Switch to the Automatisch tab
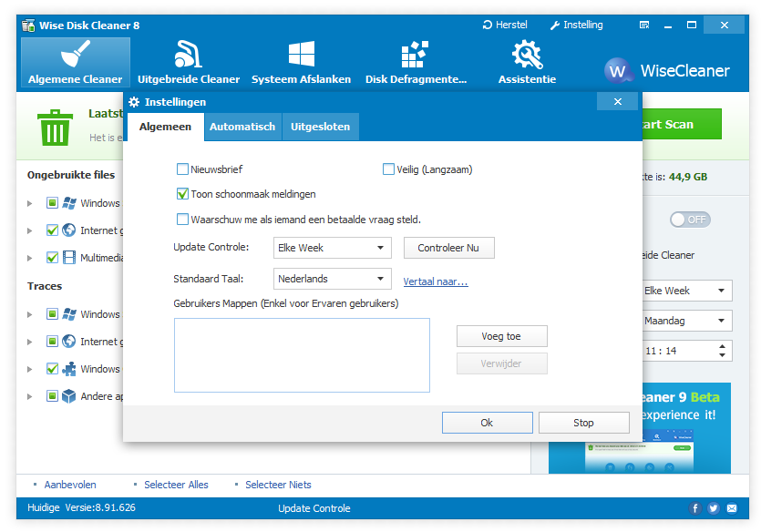Screen dimensions: 761x532 tap(242, 127)
